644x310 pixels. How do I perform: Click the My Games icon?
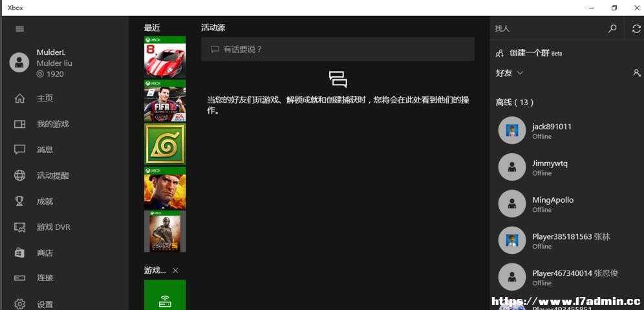tap(19, 124)
